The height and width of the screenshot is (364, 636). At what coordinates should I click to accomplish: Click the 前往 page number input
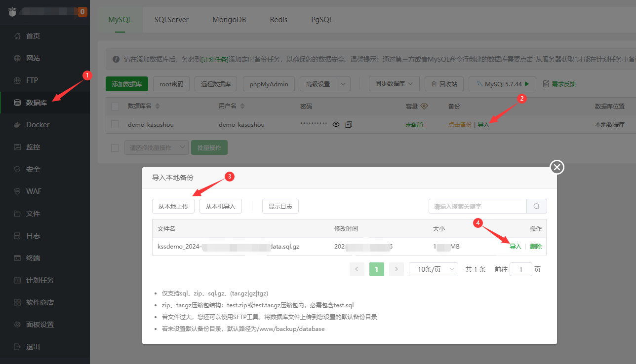coord(521,269)
